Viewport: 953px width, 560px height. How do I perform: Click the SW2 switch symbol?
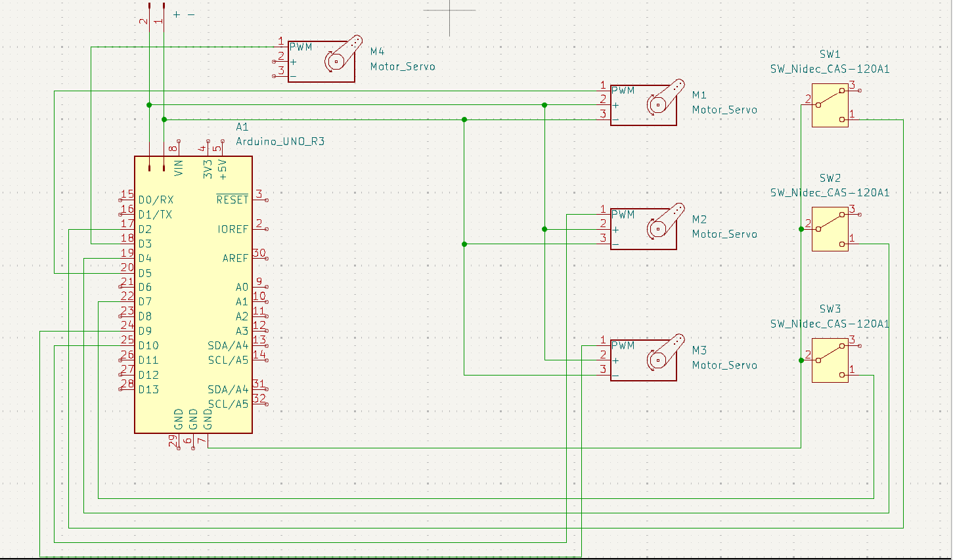coord(830,229)
